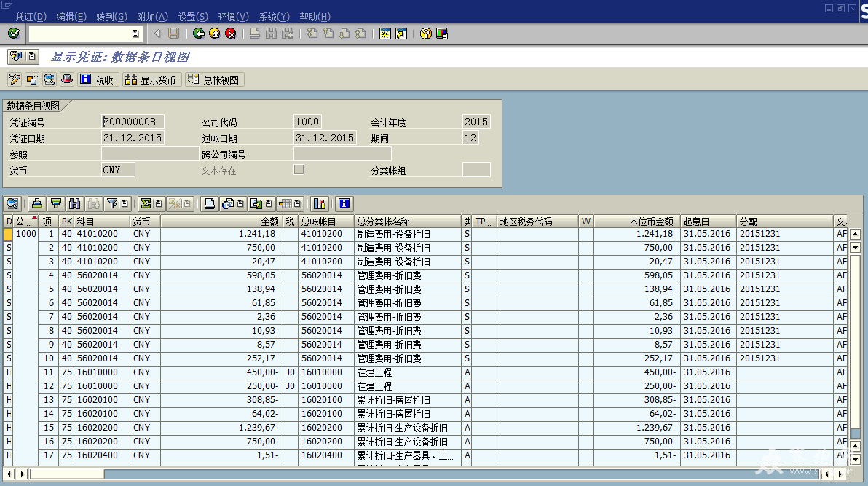Expand the Views options dropdown arrow
868x486 pixels.
pyautogui.click(x=240, y=204)
